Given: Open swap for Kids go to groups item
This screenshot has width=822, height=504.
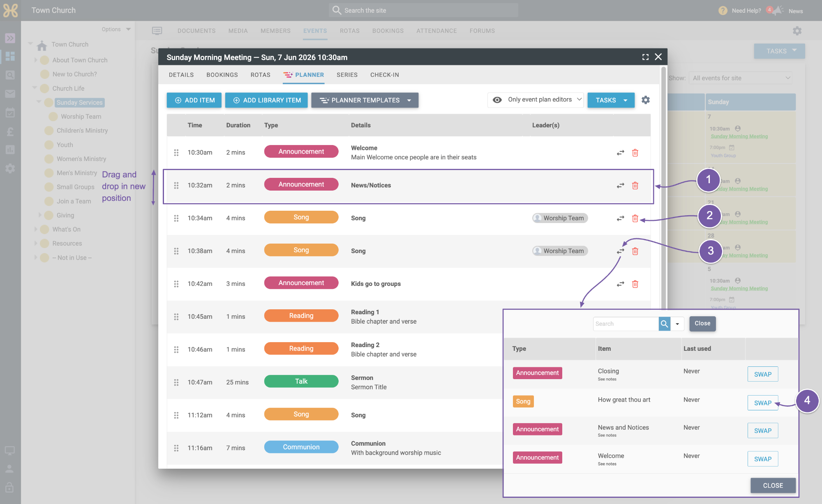Looking at the screenshot, I should (620, 284).
